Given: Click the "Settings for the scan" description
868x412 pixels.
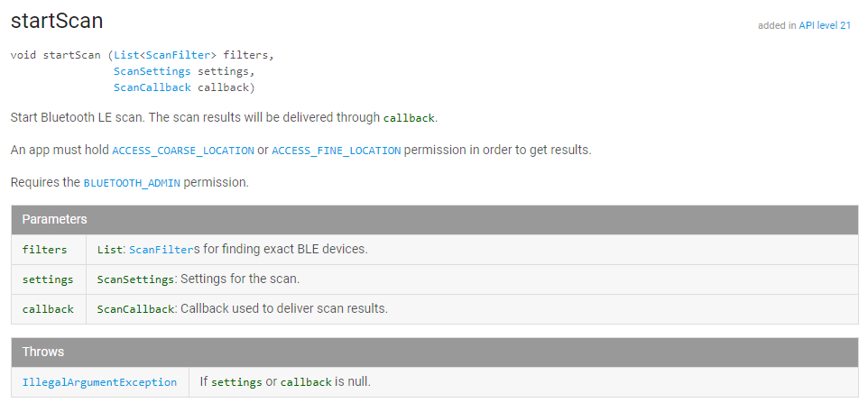Looking at the screenshot, I should pos(239,279).
